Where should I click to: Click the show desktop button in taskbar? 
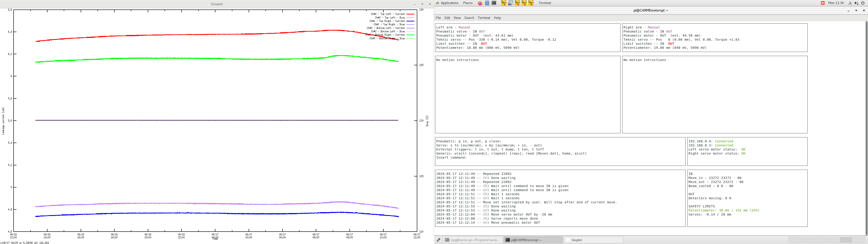point(438,240)
